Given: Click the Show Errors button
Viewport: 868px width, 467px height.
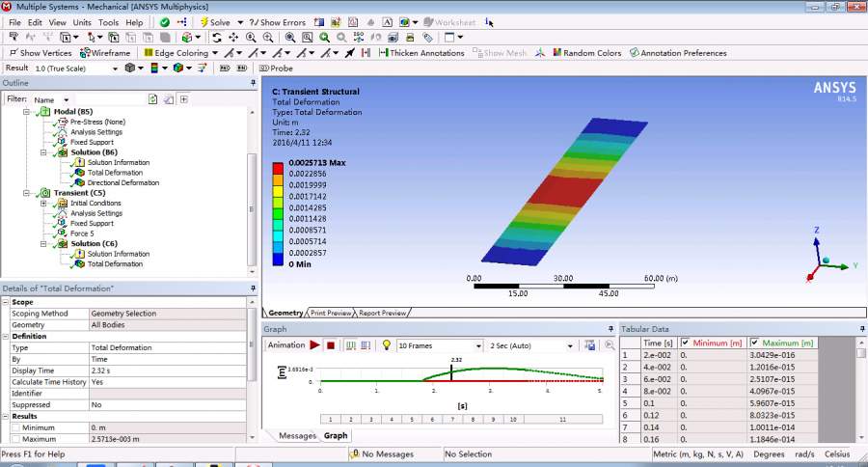Looking at the screenshot, I should (x=278, y=22).
